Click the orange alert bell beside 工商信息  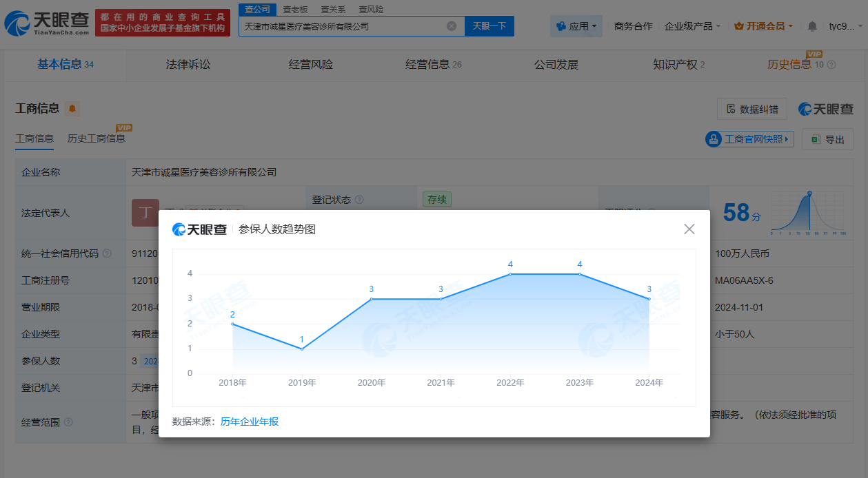point(72,109)
